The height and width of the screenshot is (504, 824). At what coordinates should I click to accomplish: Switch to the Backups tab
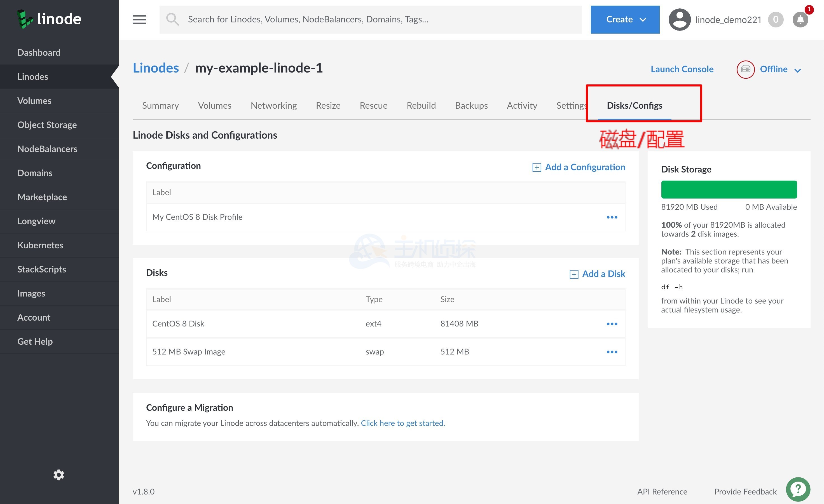click(x=471, y=105)
